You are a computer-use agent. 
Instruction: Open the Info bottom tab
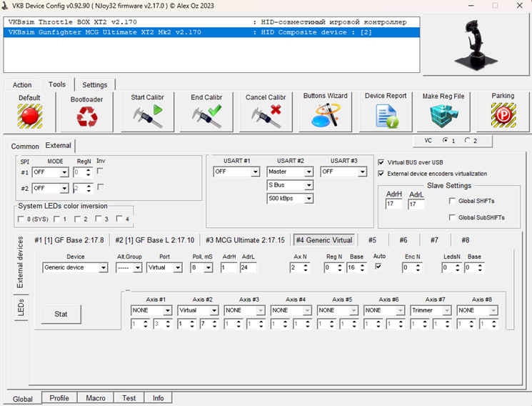[158, 398]
